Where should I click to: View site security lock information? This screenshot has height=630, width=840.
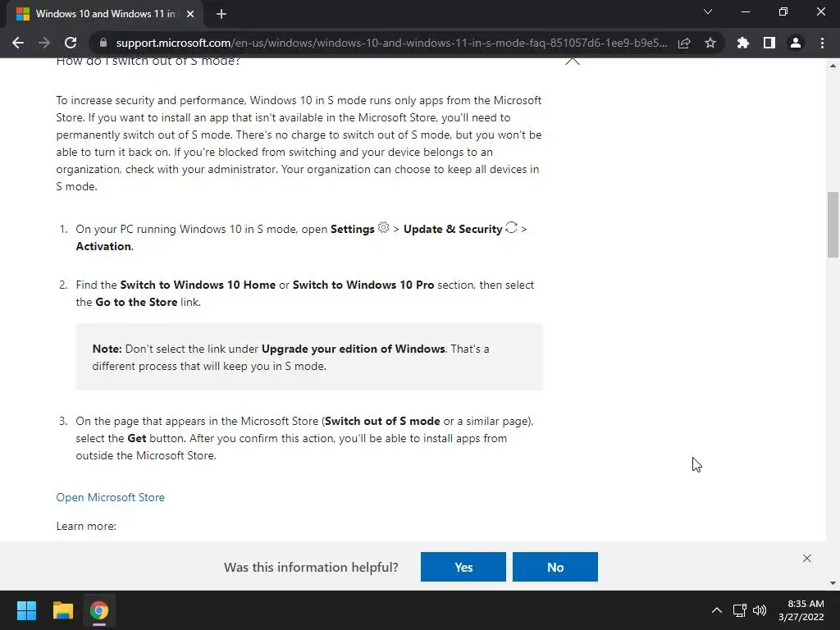click(103, 43)
